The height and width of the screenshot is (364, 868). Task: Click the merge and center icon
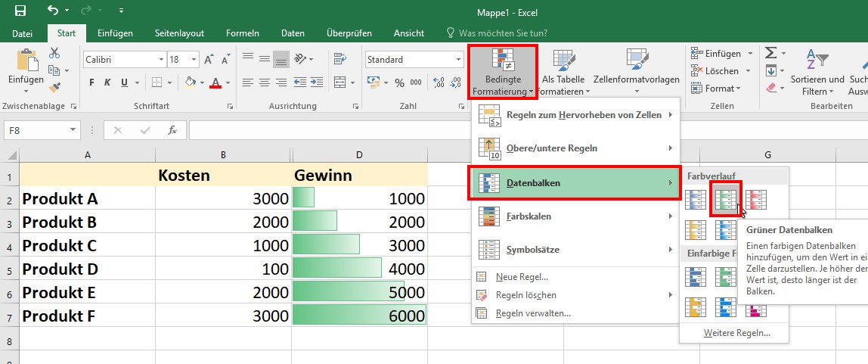(340, 82)
